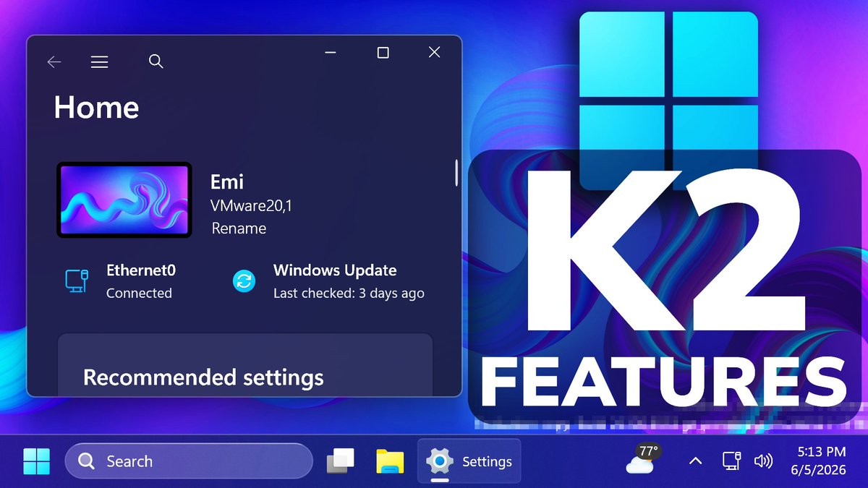Open the network tray icon
Image resolution: width=868 pixels, height=488 pixels.
(731, 461)
